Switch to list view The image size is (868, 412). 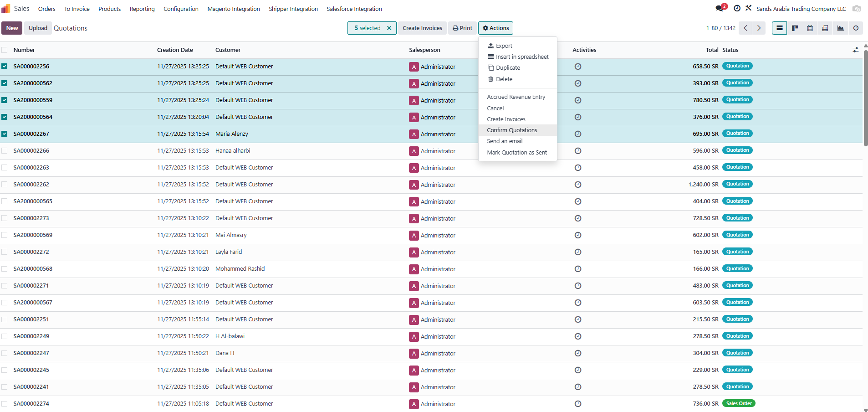779,28
